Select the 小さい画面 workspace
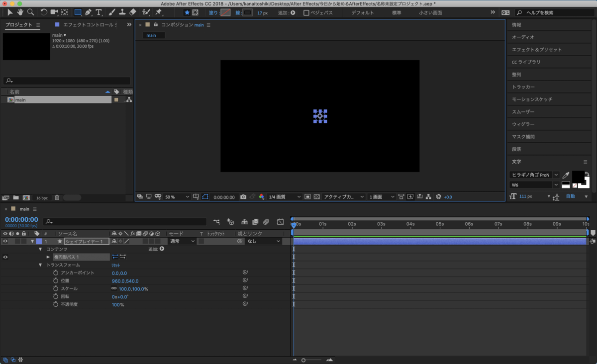Image resolution: width=597 pixels, height=364 pixels. click(x=430, y=12)
